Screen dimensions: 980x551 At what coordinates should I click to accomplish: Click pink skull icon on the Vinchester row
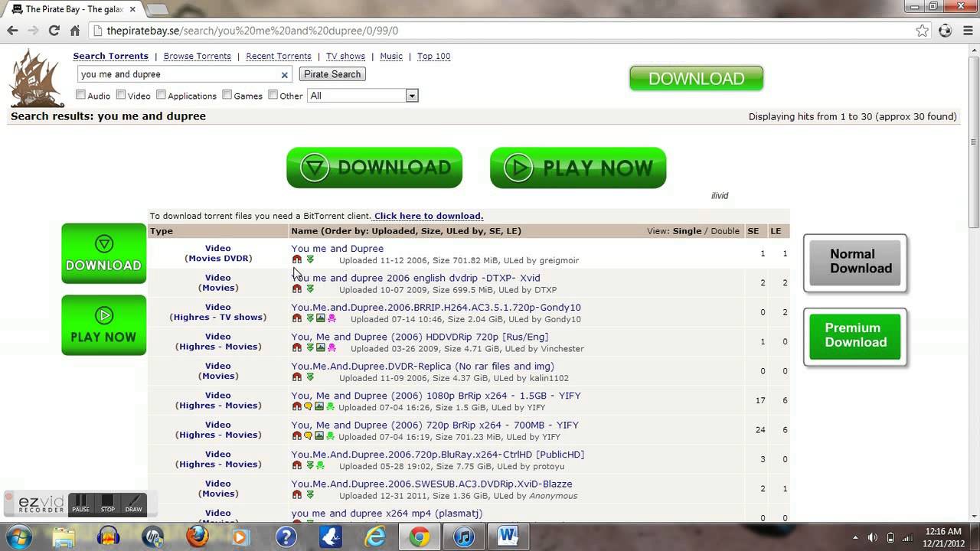(x=332, y=347)
